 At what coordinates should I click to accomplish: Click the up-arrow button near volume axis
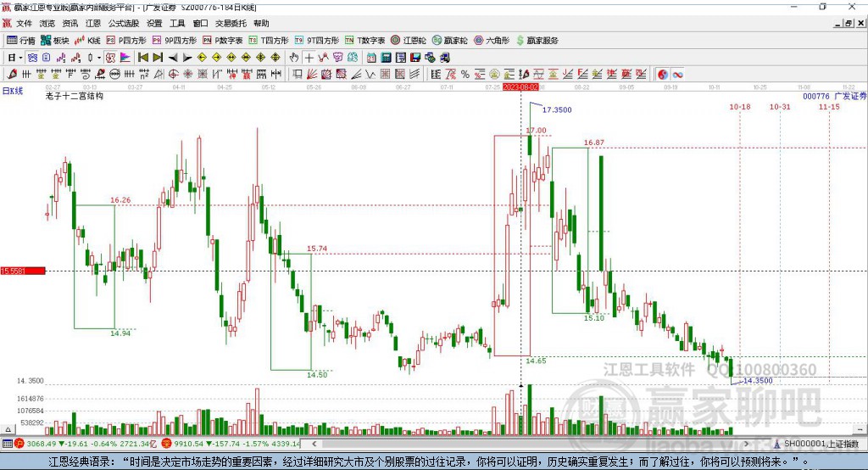click(8, 429)
